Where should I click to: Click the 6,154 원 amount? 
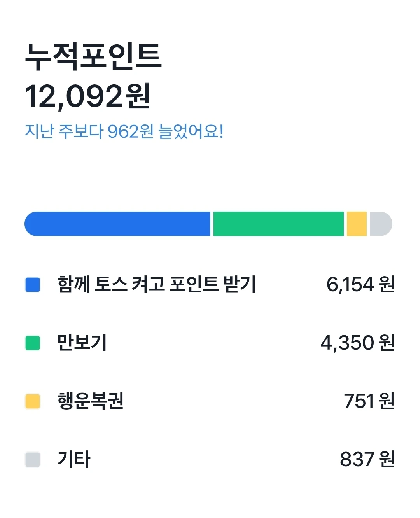pos(360,284)
